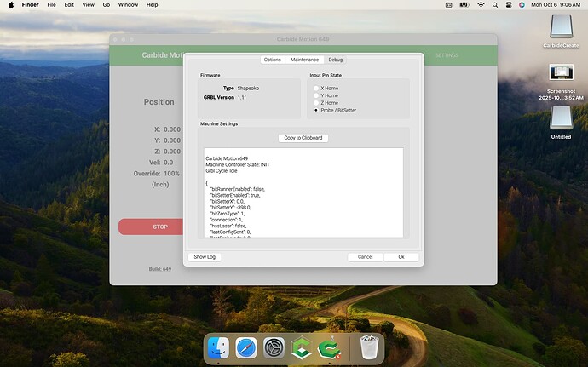Click the Show Log button
This screenshot has height=367, width=588.
pyautogui.click(x=205, y=257)
